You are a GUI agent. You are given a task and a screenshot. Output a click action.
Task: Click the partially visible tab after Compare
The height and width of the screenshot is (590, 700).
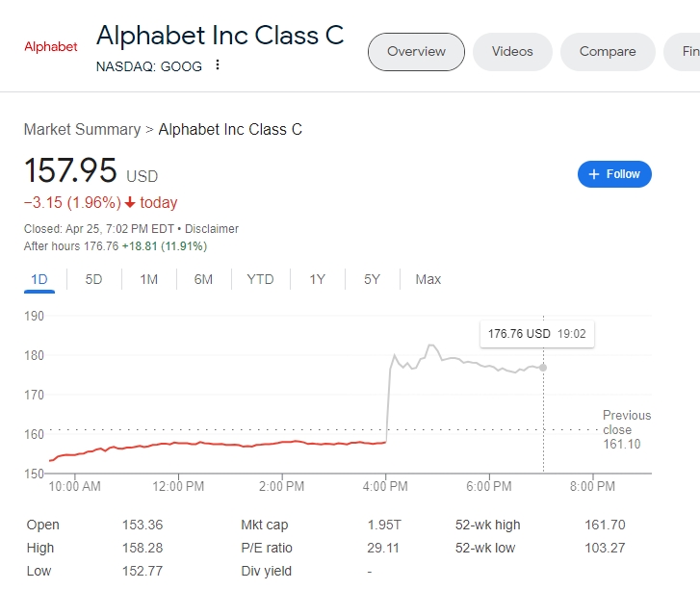click(687, 51)
